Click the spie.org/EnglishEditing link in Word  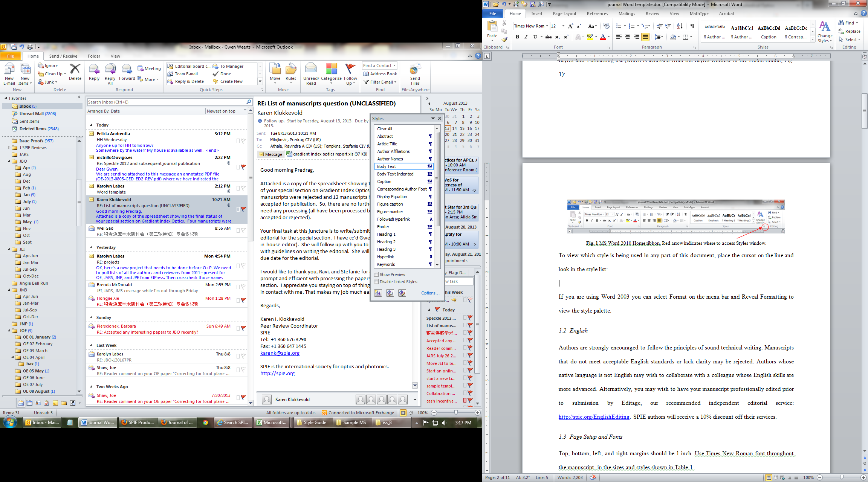pos(594,417)
